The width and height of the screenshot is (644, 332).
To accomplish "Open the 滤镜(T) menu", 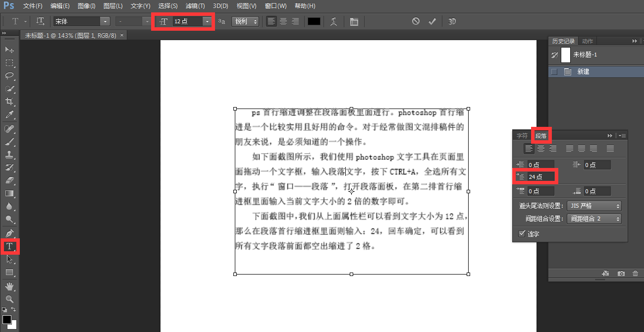I will click(x=195, y=6).
